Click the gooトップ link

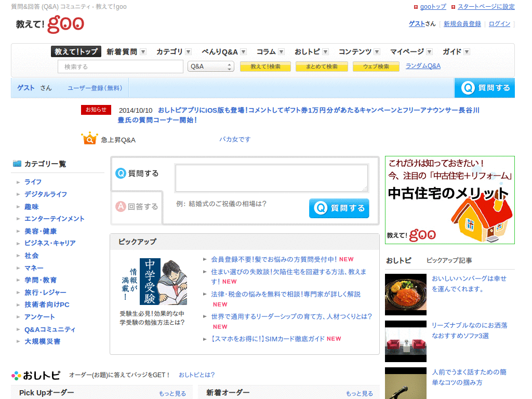pyautogui.click(x=433, y=7)
